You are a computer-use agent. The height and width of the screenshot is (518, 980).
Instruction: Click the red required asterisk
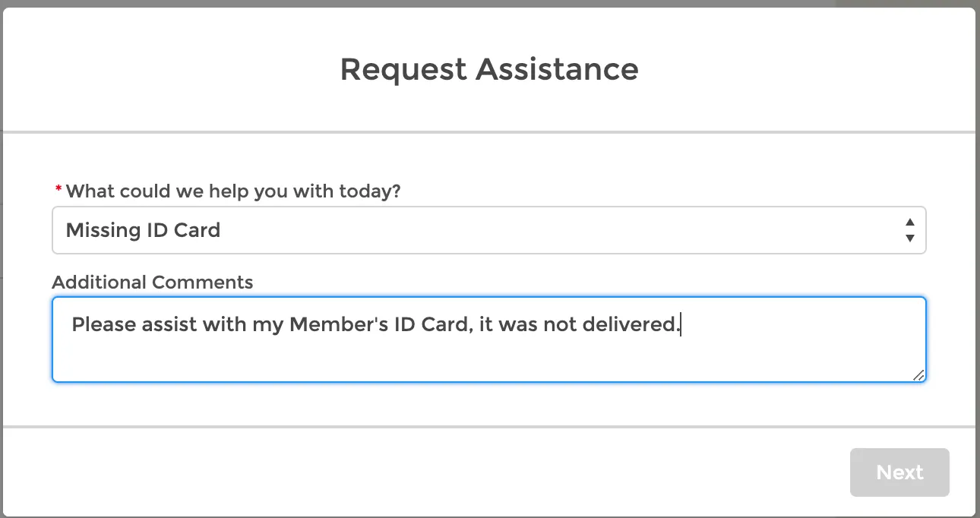[x=58, y=190]
